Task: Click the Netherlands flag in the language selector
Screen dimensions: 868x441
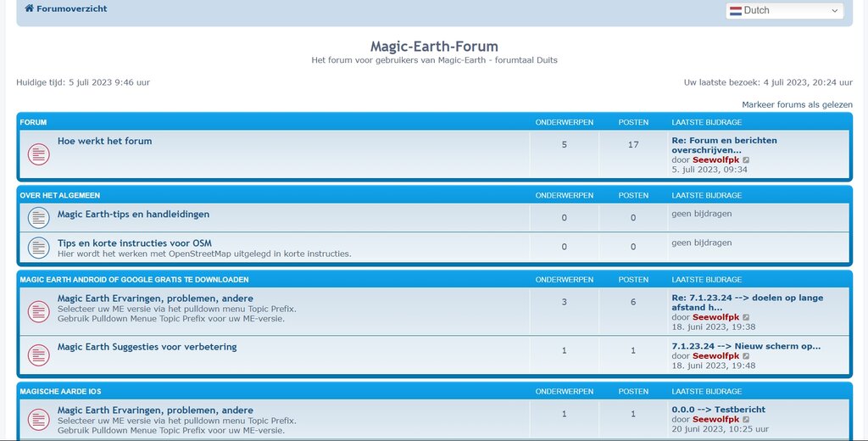Action: 735,11
